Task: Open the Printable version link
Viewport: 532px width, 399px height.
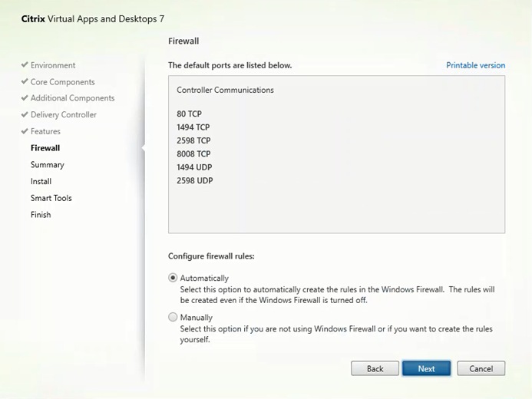Action: 475,65
